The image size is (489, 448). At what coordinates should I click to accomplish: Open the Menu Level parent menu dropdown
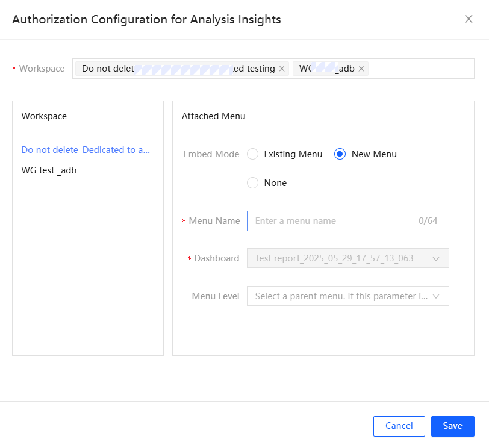click(437, 296)
